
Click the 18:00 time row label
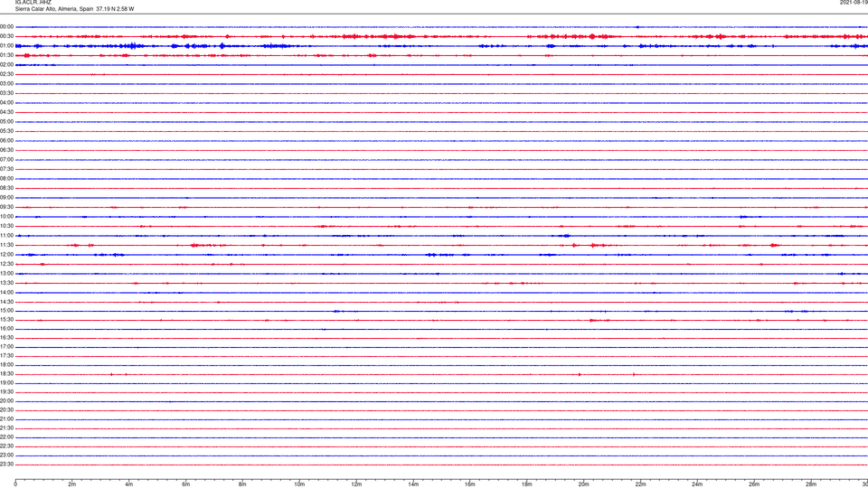(x=6, y=365)
